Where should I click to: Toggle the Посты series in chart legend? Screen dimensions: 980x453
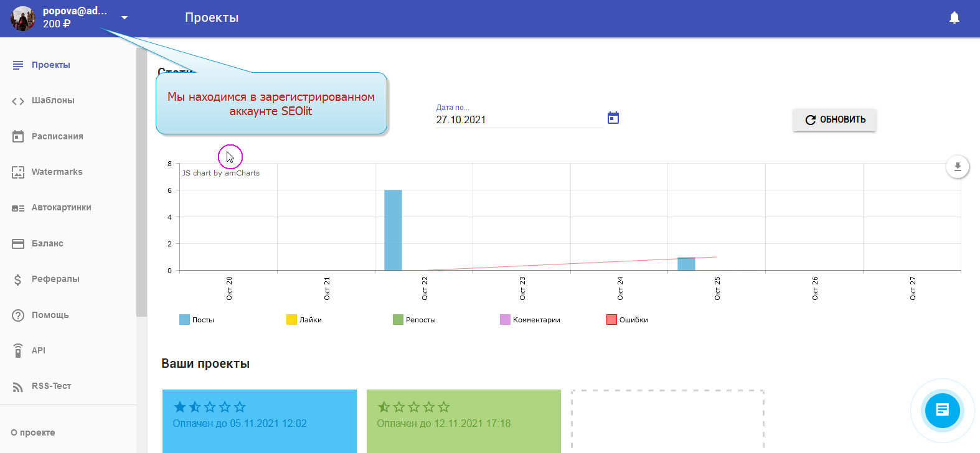197,320
